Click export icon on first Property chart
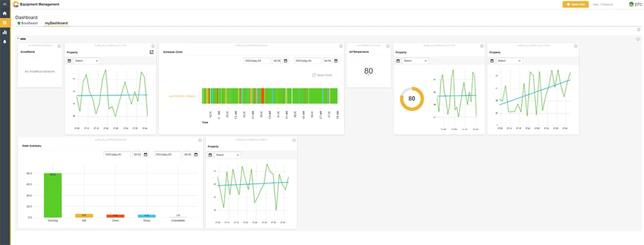644x245 pixels. tap(151, 52)
